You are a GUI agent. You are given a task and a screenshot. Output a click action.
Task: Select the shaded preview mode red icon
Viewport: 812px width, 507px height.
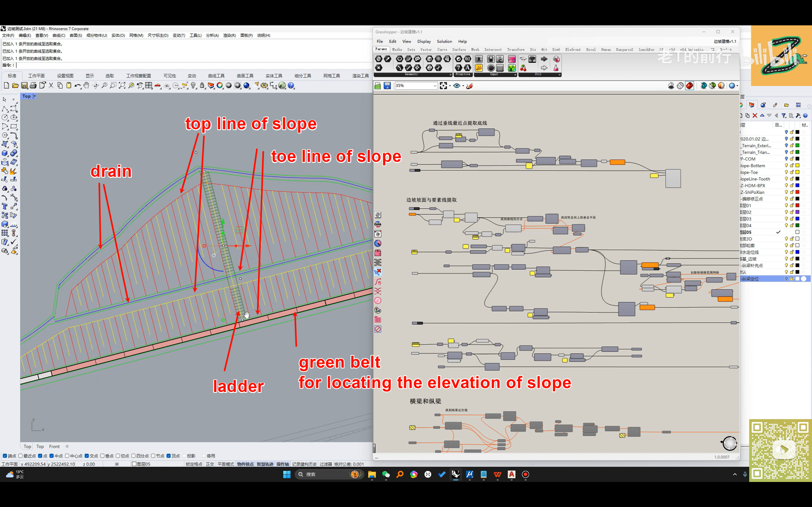[689, 86]
